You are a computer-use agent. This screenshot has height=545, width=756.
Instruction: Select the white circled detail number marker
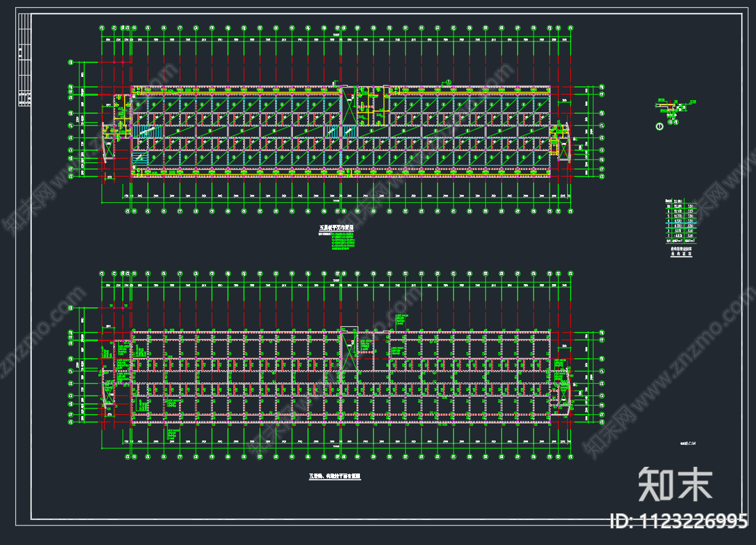click(x=659, y=126)
